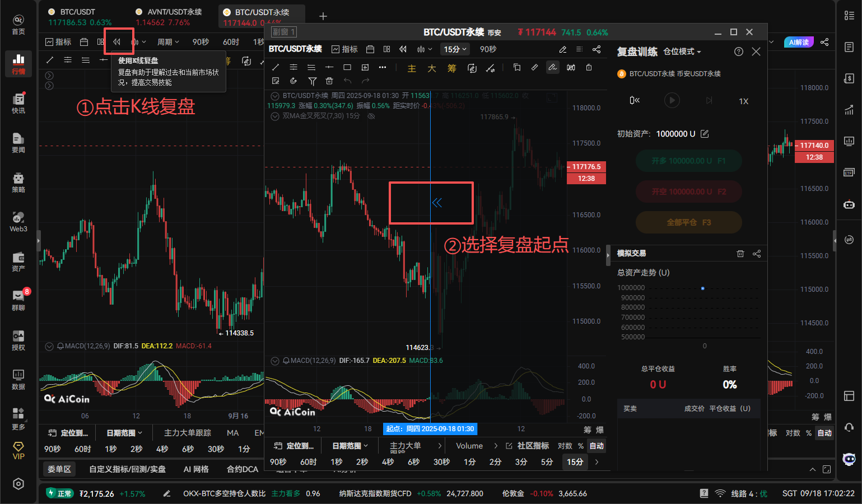Image resolution: width=862 pixels, height=504 pixels.
Task: Select the 5分 timeframe in floating chart
Action: [547, 462]
